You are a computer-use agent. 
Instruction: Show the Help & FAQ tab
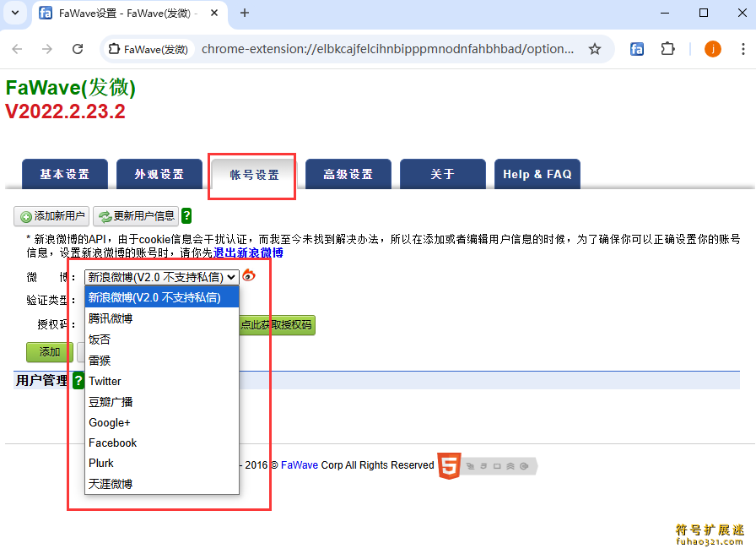point(537,174)
